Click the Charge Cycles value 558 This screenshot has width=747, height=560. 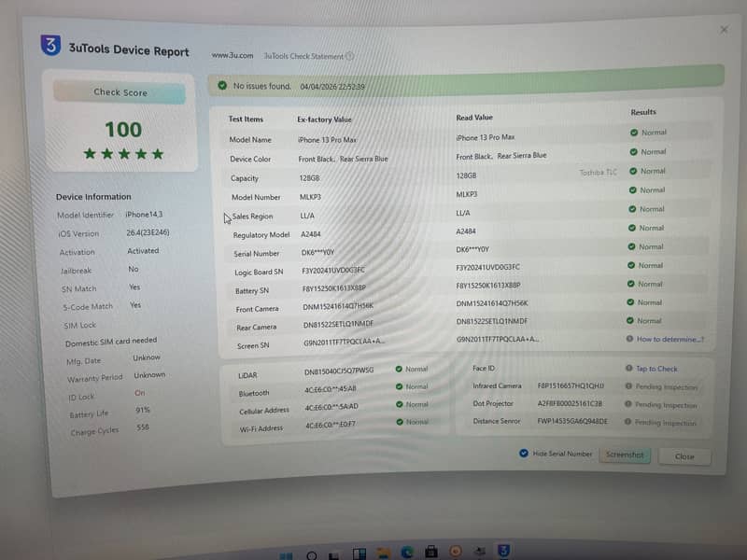tap(143, 427)
